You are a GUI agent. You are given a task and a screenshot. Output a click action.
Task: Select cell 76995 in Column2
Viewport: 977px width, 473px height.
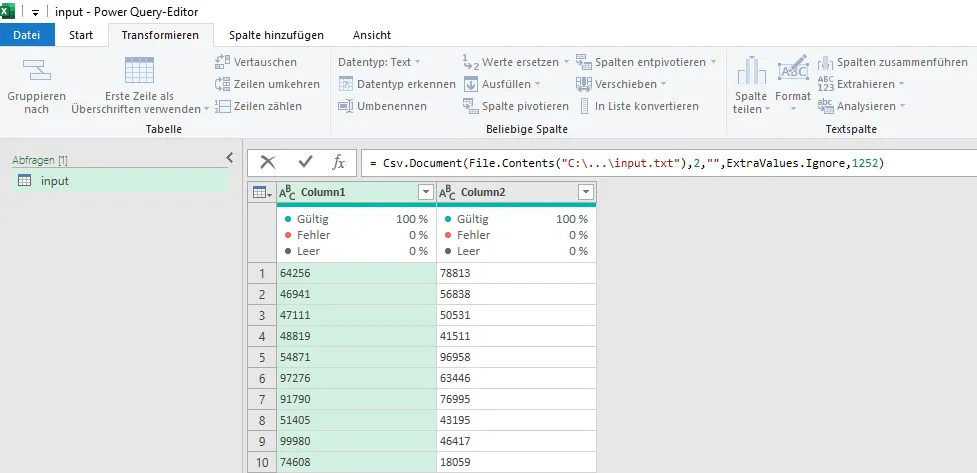click(516, 399)
